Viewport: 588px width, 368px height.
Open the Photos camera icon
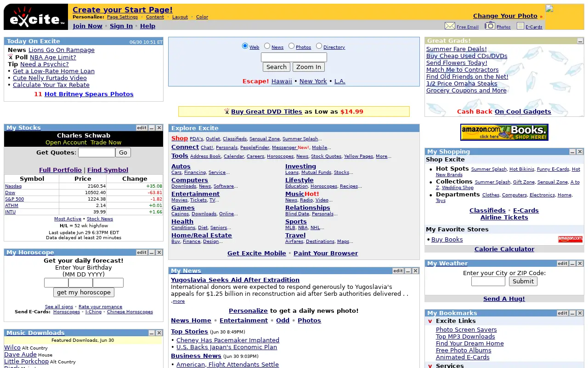pos(490,25)
